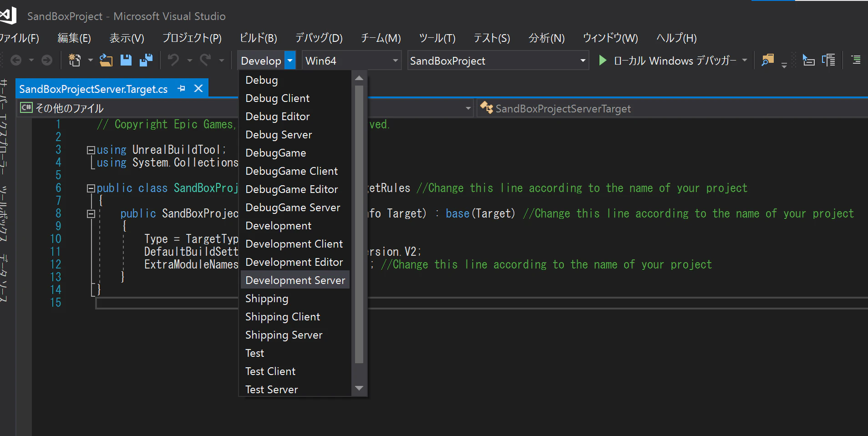Open the デバッグ(D) menu
868x436 pixels.
pyautogui.click(x=319, y=38)
